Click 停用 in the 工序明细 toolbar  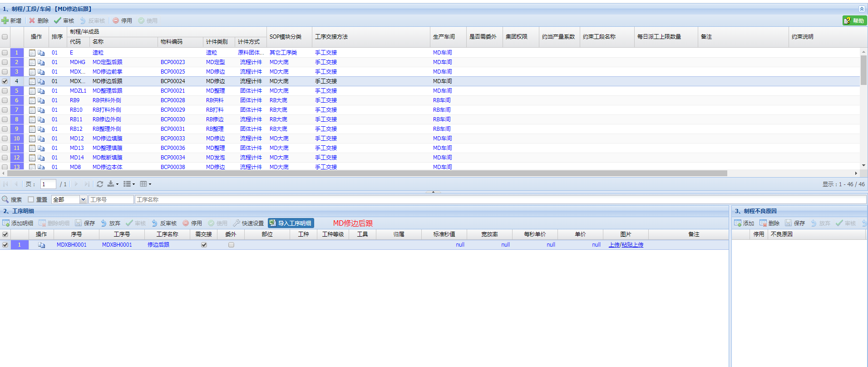point(192,223)
